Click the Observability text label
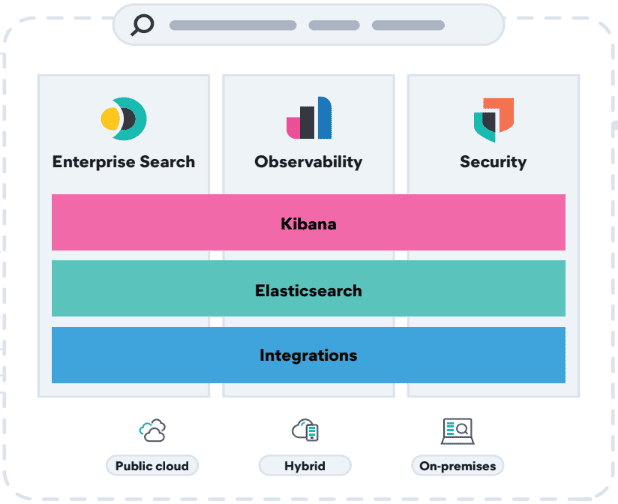The width and height of the screenshot is (618, 504). click(308, 161)
